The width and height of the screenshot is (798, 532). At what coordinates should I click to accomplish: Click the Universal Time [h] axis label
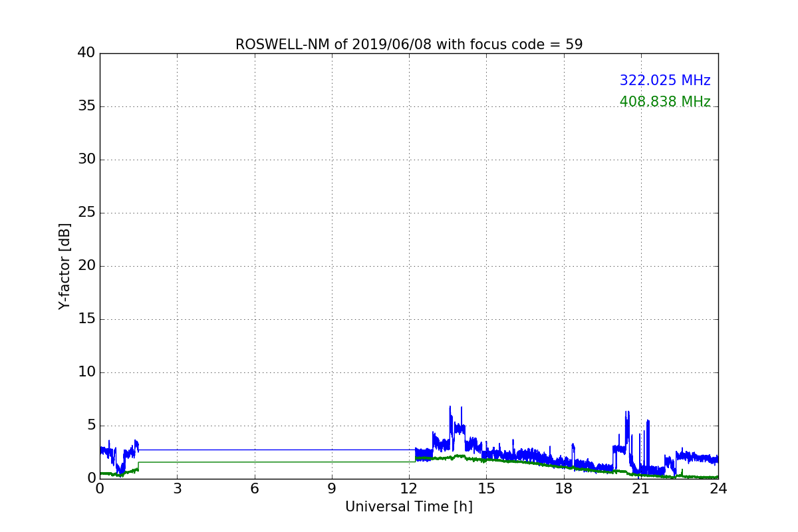pos(409,507)
